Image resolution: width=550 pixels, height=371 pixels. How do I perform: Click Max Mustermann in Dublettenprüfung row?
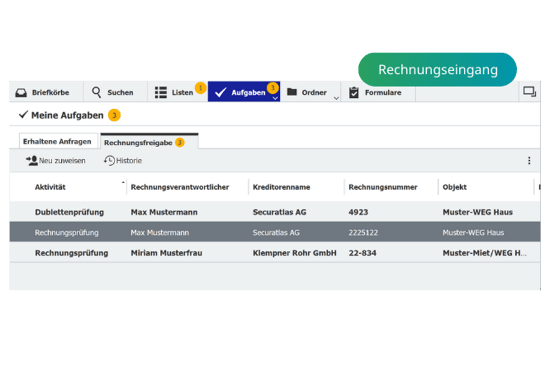164,212
